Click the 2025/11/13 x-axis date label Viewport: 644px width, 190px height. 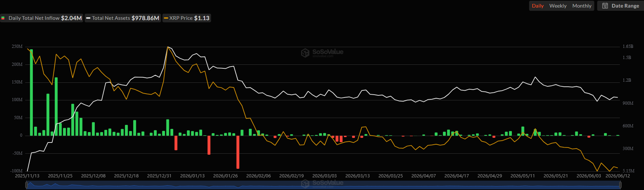coord(27,176)
